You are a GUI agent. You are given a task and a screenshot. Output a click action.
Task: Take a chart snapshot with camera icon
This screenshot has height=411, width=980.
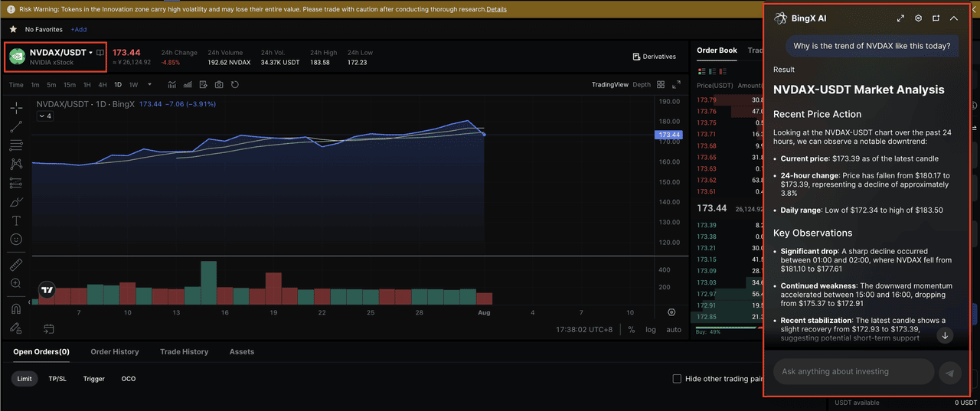pos(219,84)
